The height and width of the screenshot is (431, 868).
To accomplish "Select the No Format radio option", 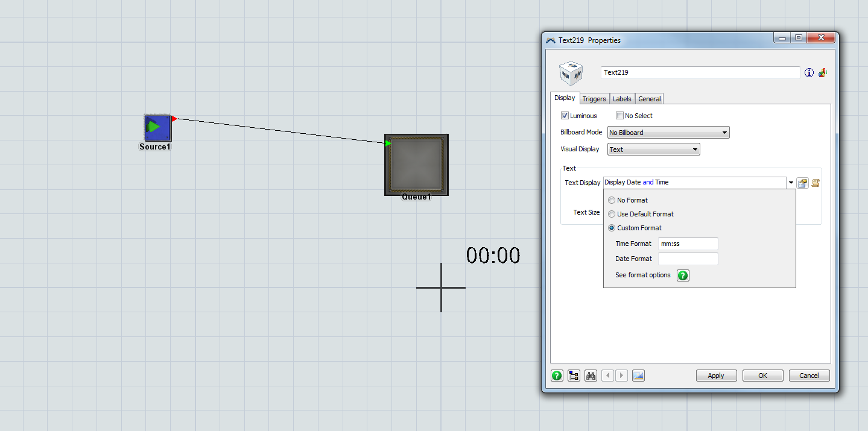I will [x=612, y=200].
